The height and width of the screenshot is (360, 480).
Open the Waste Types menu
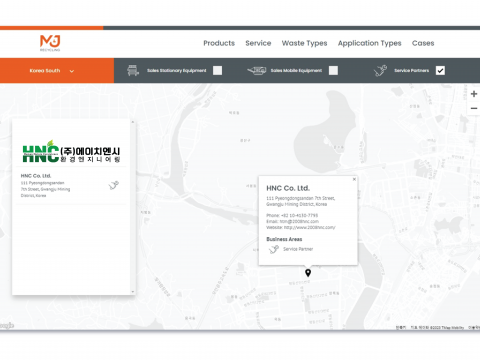tap(304, 43)
